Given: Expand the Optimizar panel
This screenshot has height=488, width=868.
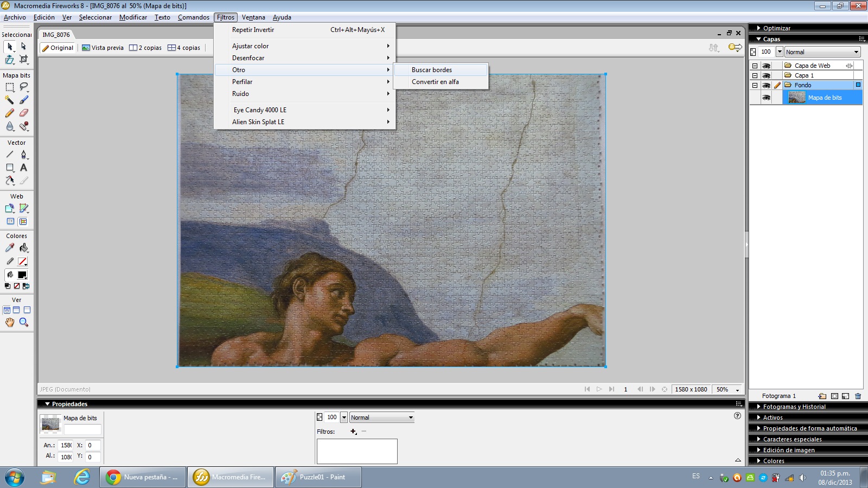Looking at the screenshot, I should (758, 28).
